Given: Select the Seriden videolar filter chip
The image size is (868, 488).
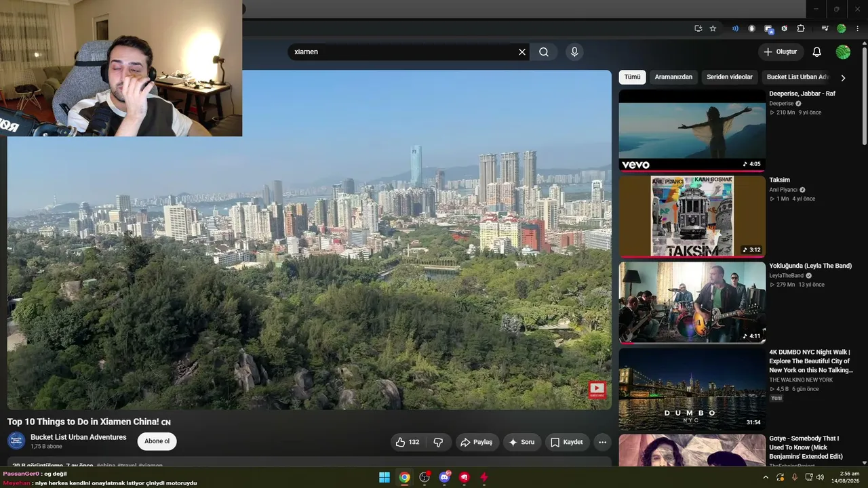Looking at the screenshot, I should point(730,77).
